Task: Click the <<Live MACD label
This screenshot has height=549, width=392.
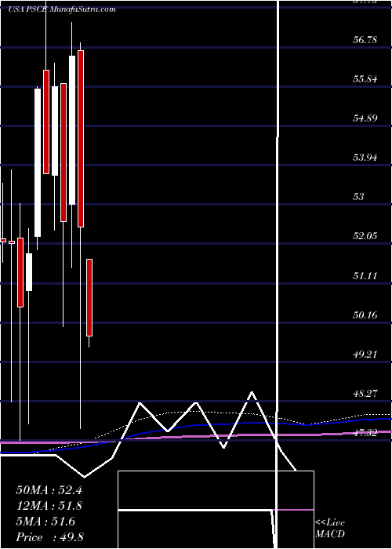Action: click(330, 529)
